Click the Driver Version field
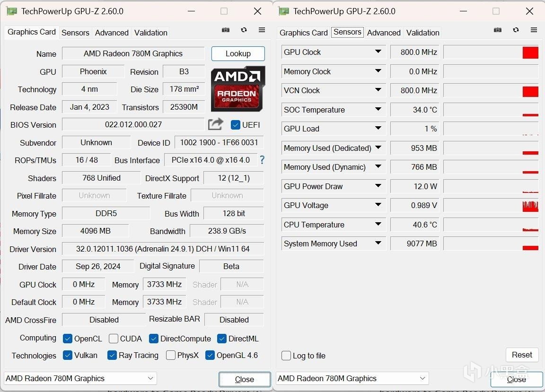The image size is (545, 392). click(163, 249)
